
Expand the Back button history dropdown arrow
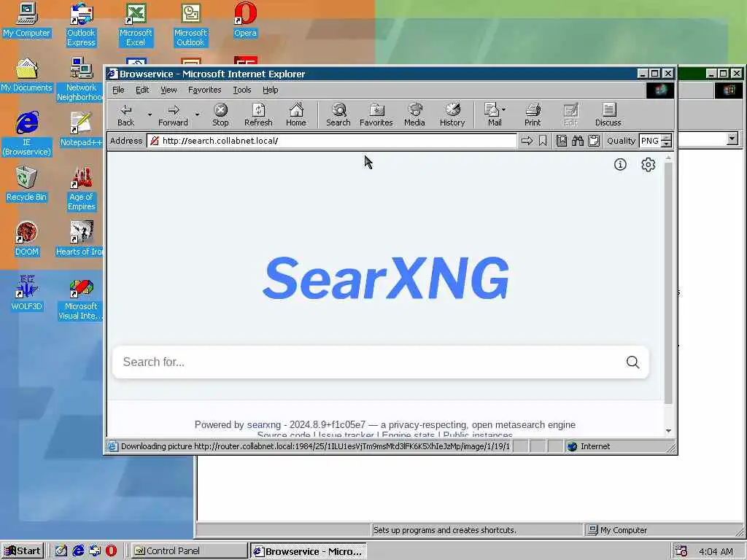click(x=150, y=114)
